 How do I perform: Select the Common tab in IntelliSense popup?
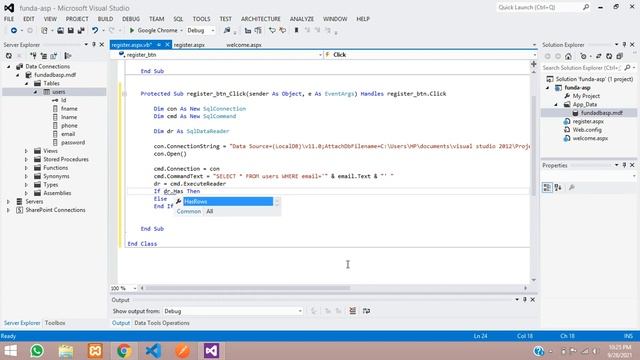189,211
